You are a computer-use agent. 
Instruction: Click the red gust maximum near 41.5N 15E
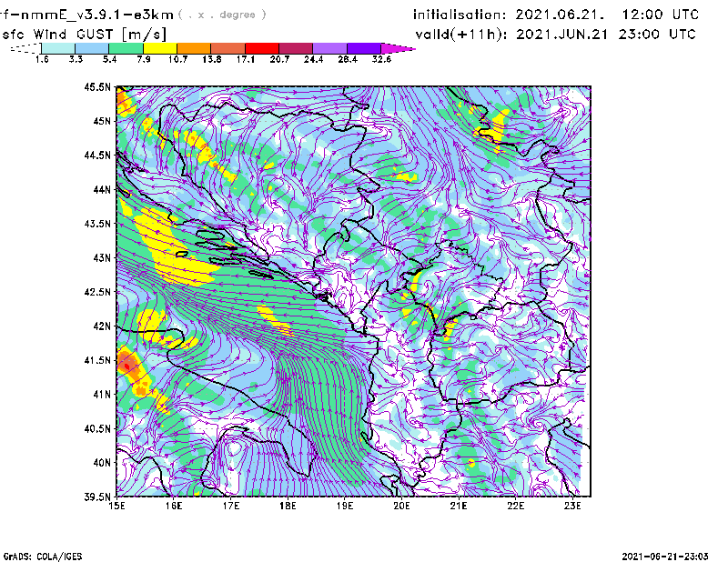pyautogui.click(x=126, y=366)
